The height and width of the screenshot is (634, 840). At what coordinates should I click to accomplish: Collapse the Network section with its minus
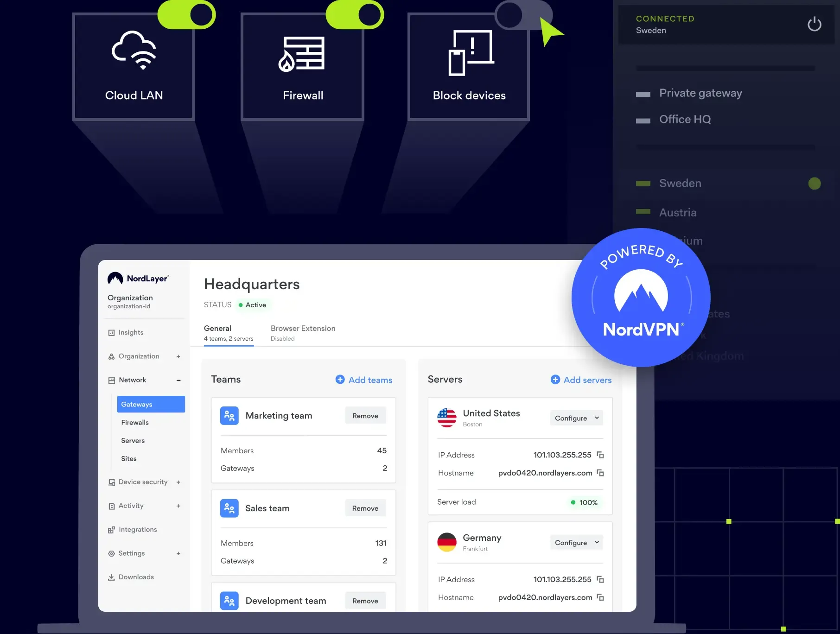coord(178,380)
